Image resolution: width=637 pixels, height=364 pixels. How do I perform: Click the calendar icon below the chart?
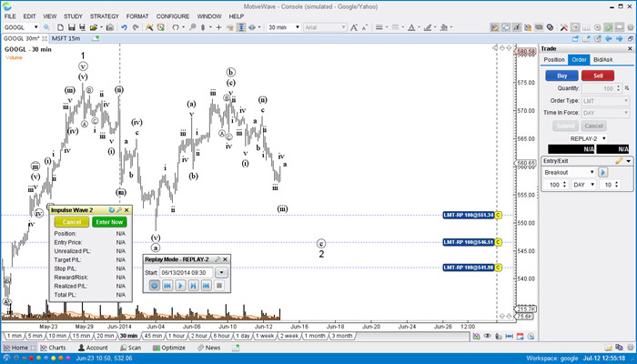click(x=520, y=337)
